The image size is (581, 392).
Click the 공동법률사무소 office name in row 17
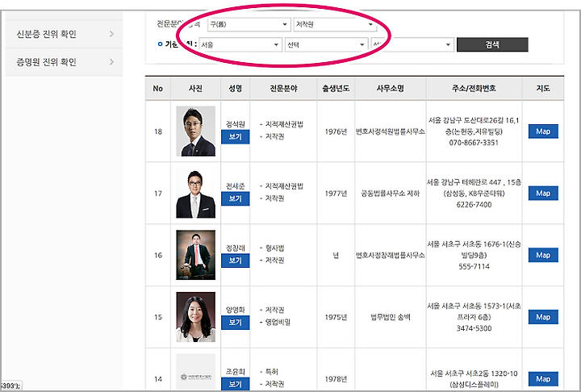[x=391, y=194]
